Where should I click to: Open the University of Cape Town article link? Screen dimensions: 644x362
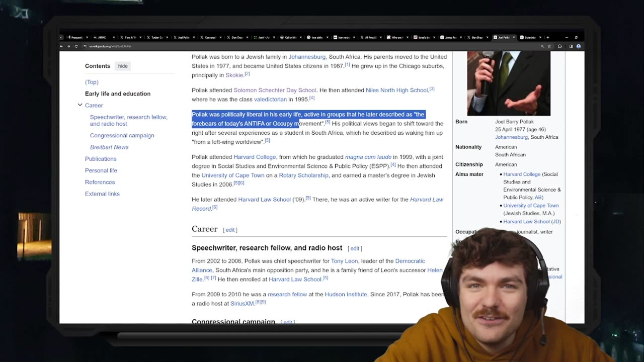click(x=233, y=175)
